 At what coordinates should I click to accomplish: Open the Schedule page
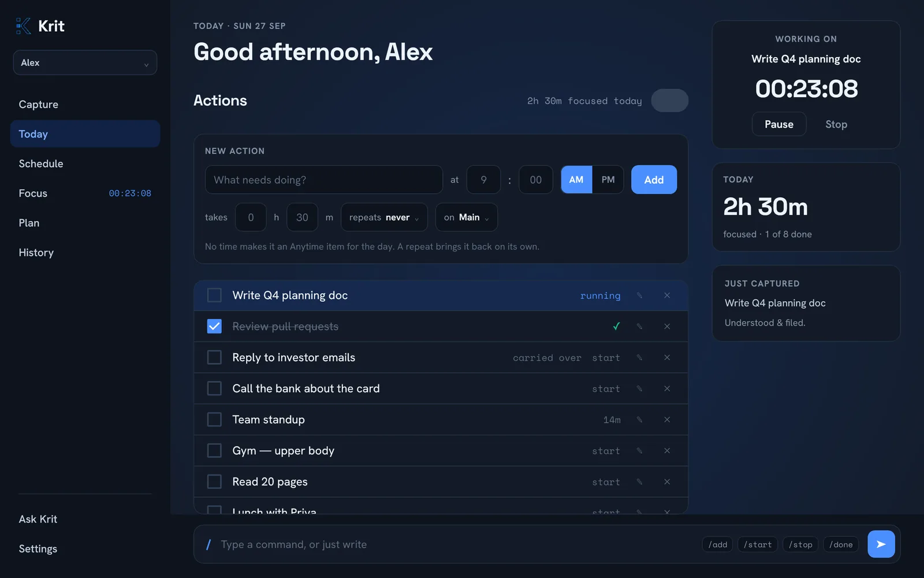coord(85,164)
